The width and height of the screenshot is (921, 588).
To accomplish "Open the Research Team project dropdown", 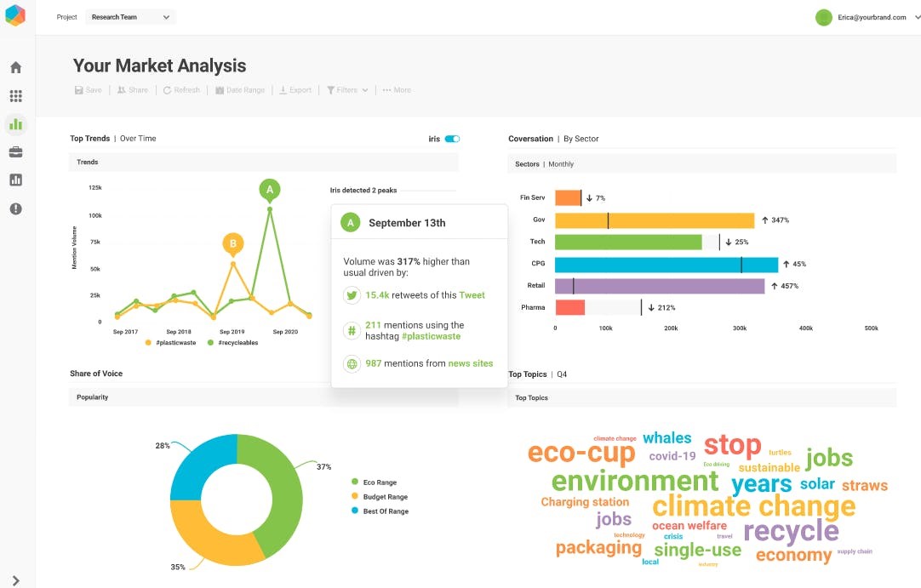I will coord(130,16).
